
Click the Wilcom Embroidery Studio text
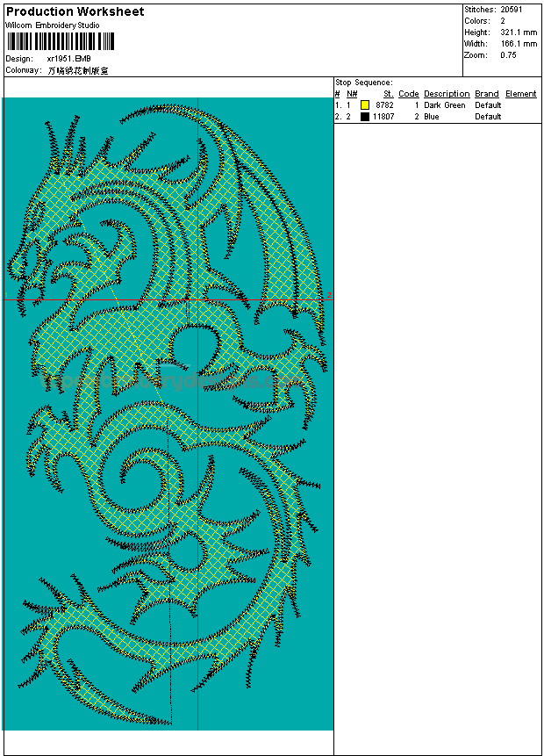click(x=53, y=25)
